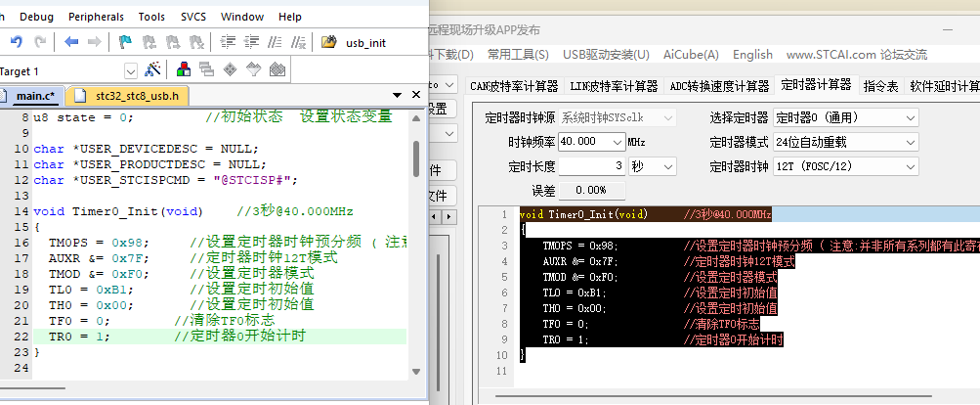Navigate forwards with the gray right arrow
The width and height of the screenshot is (980, 405).
94,42
